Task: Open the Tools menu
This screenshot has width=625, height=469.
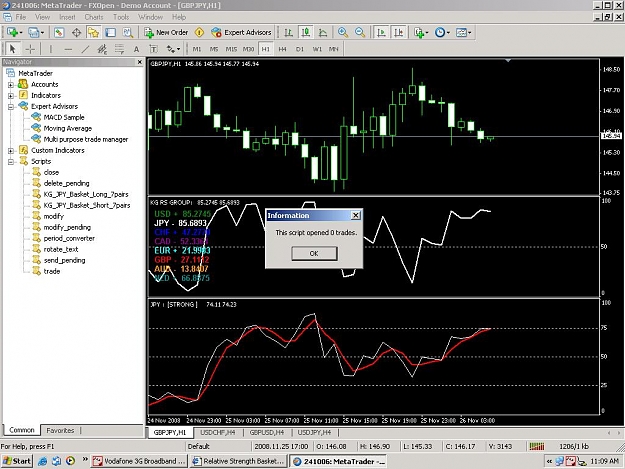Action: [x=121, y=17]
